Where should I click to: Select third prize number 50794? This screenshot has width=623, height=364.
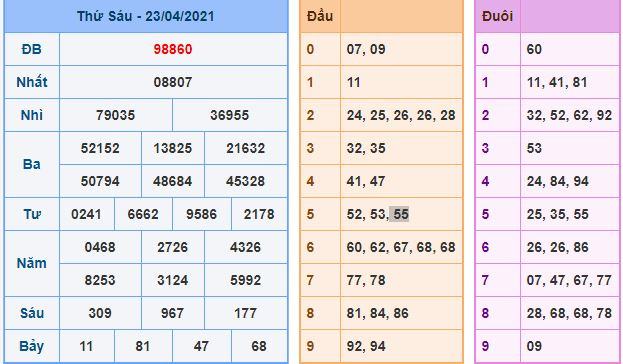(x=100, y=181)
